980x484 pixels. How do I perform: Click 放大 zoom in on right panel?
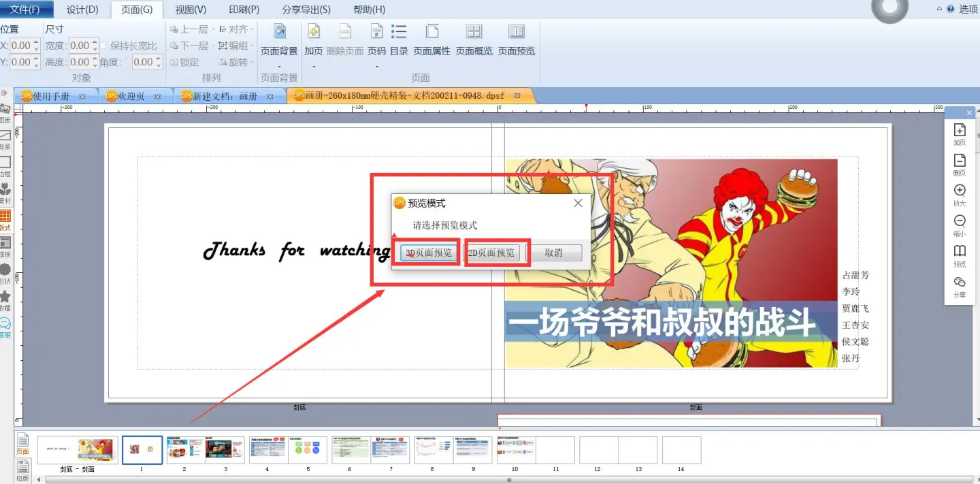(x=960, y=195)
